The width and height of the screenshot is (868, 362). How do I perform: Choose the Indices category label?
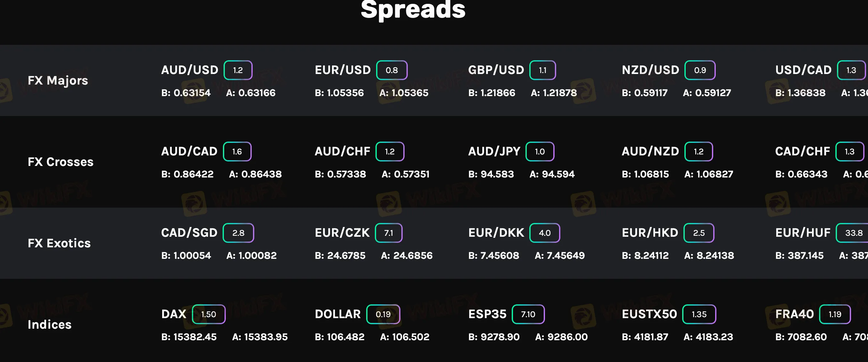(x=50, y=325)
